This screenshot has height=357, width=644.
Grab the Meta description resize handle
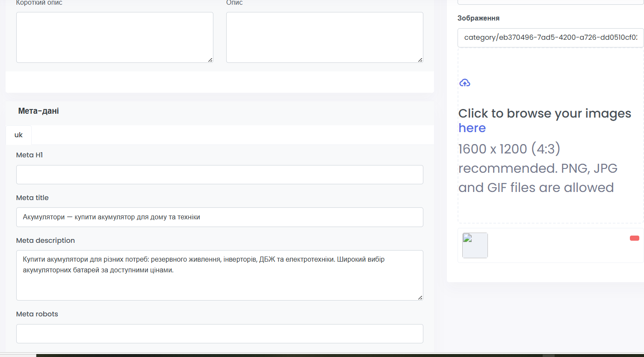(x=420, y=297)
